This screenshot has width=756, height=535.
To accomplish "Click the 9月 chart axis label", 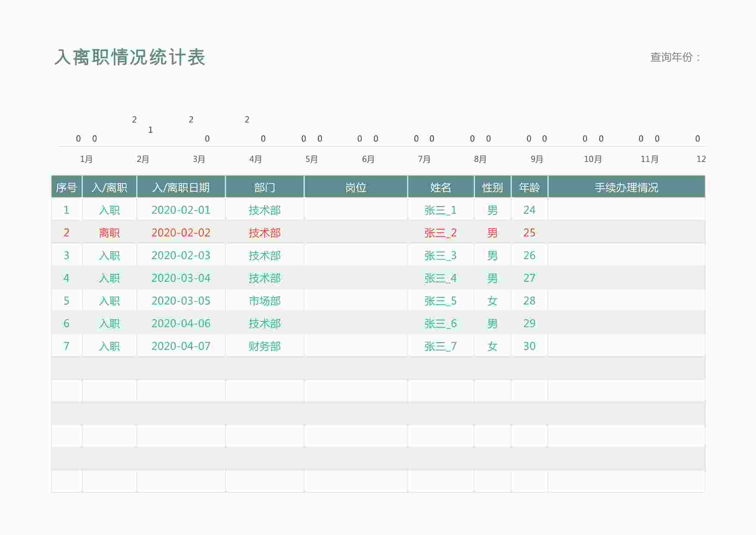I will [x=537, y=159].
